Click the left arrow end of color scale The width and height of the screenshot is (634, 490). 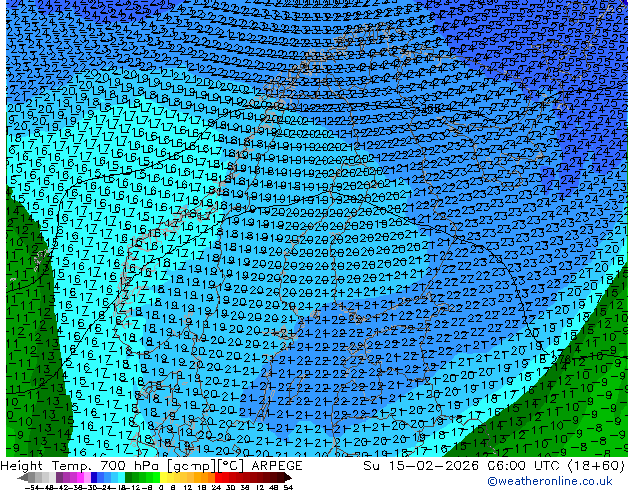click(x=22, y=477)
